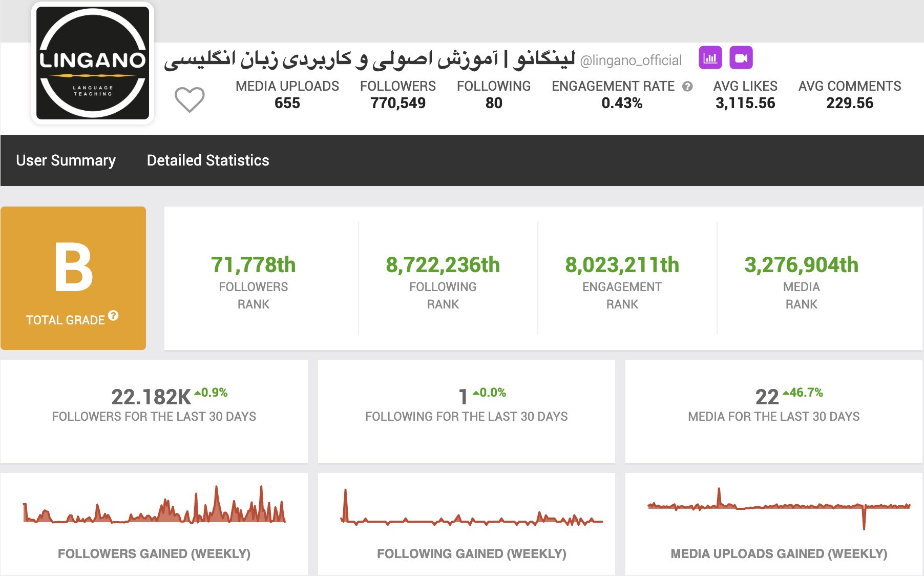Switch to the Detailed Statistics tab
This screenshot has height=576, width=924.
[208, 160]
